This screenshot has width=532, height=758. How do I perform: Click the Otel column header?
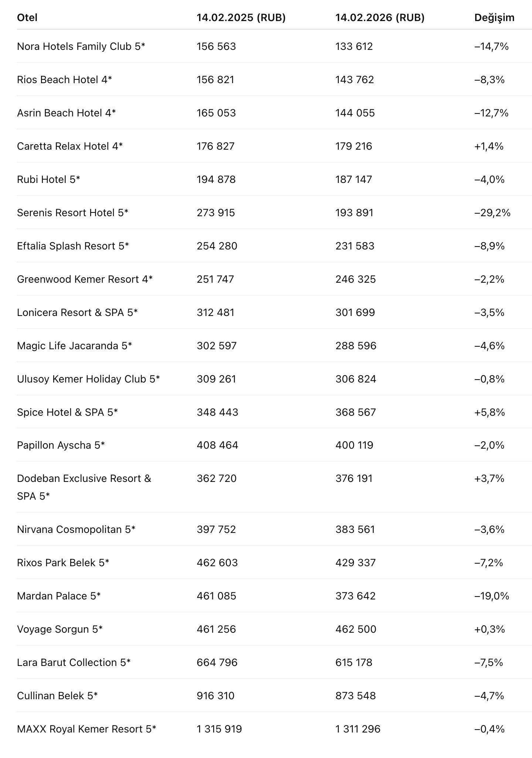(x=27, y=18)
